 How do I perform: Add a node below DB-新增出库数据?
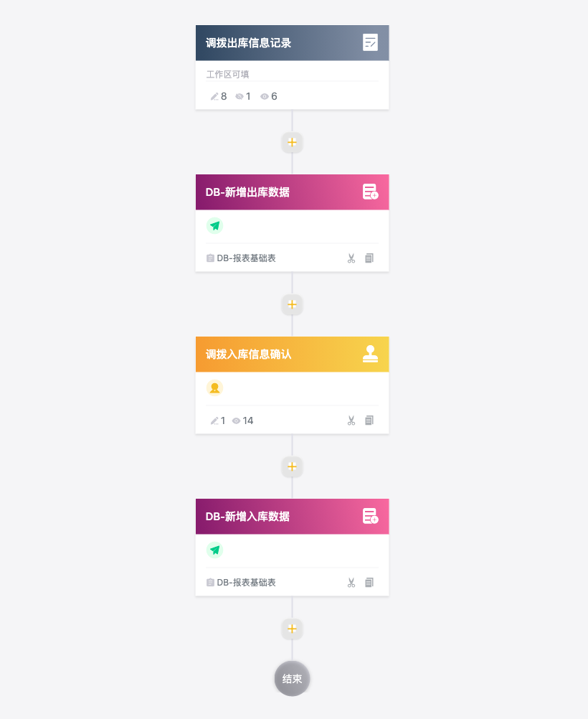292,304
